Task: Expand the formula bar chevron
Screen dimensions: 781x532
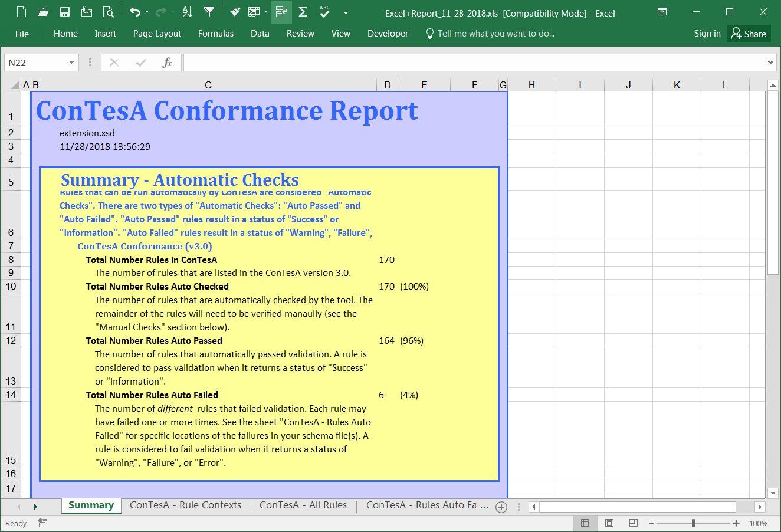Action: (770, 63)
